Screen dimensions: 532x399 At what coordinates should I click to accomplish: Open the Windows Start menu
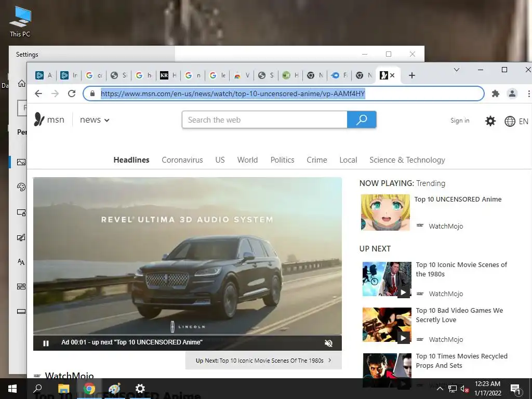pos(12,389)
